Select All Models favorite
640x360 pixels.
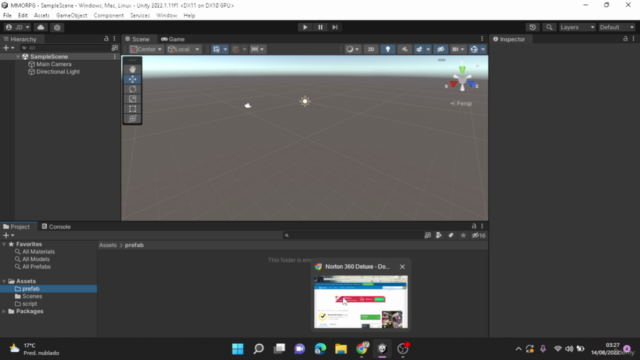(x=36, y=259)
